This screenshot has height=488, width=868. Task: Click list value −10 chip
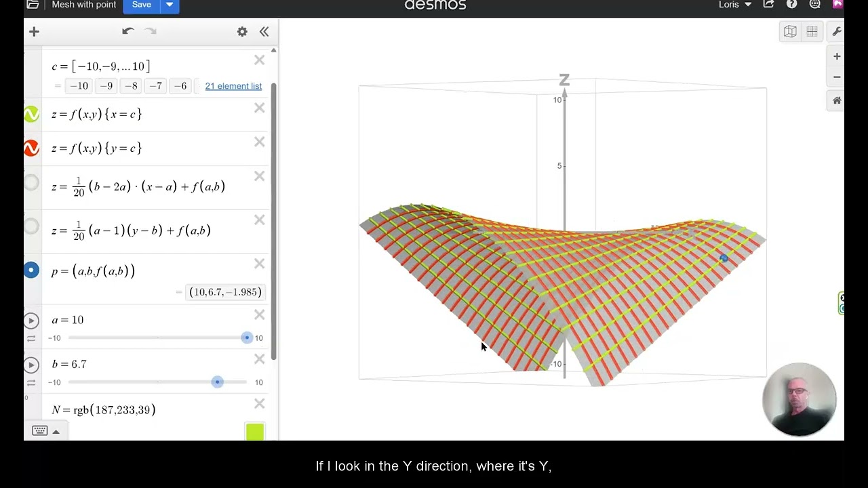(x=79, y=86)
